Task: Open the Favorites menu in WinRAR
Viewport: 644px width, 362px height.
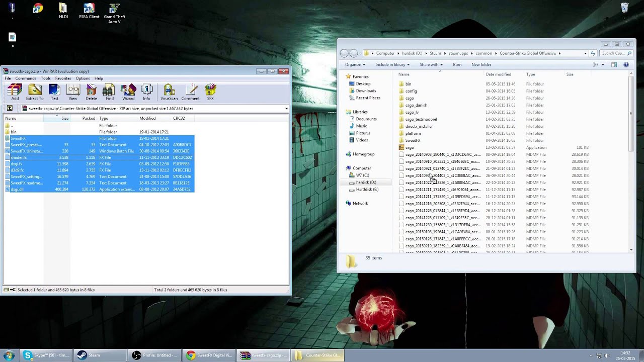Action: pos(63,78)
